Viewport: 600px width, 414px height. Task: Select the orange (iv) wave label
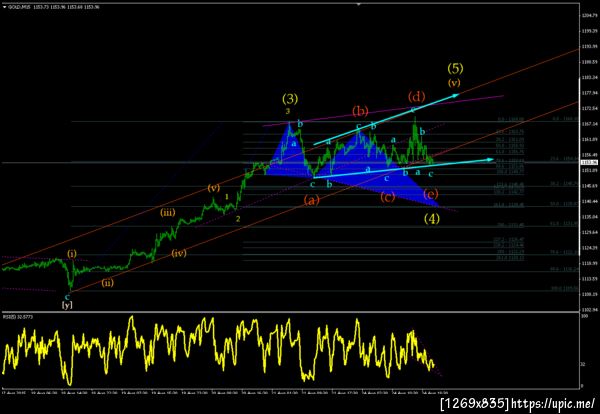click(178, 253)
